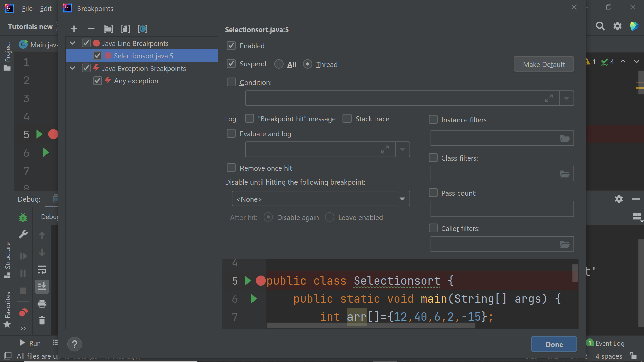The image size is (644, 362).
Task: Click the Make Default button
Action: coord(543,64)
